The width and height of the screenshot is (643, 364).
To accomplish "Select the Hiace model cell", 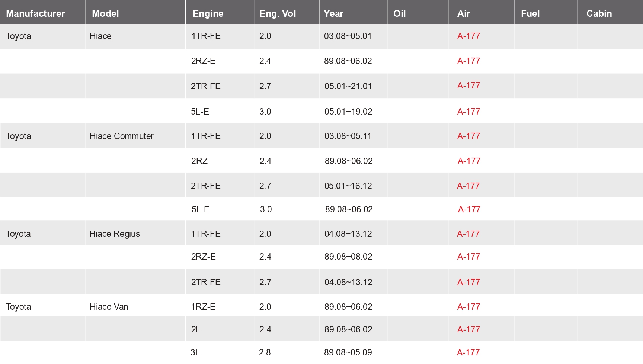I will click(100, 36).
